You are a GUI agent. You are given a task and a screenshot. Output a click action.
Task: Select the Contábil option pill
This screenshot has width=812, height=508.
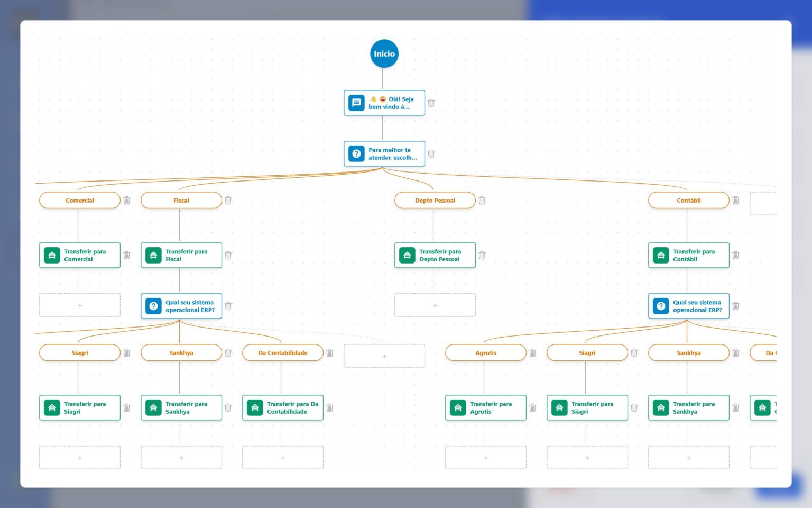coord(689,200)
